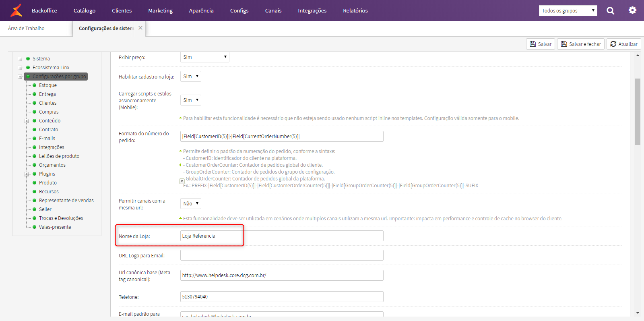This screenshot has width=644, height=321.
Task: Click the Atualizar refresh button
Action: click(x=624, y=44)
